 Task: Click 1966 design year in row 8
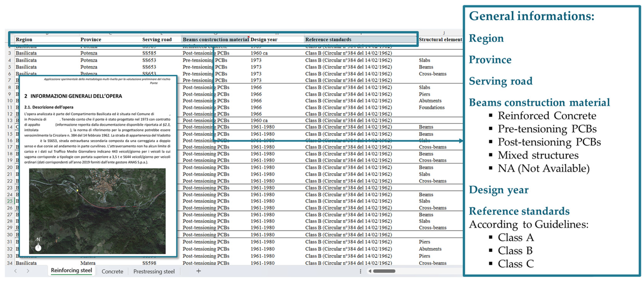(x=256, y=87)
